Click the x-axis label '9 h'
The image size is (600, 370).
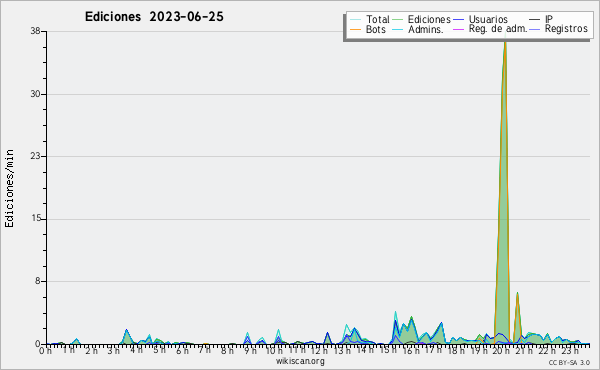(x=250, y=350)
